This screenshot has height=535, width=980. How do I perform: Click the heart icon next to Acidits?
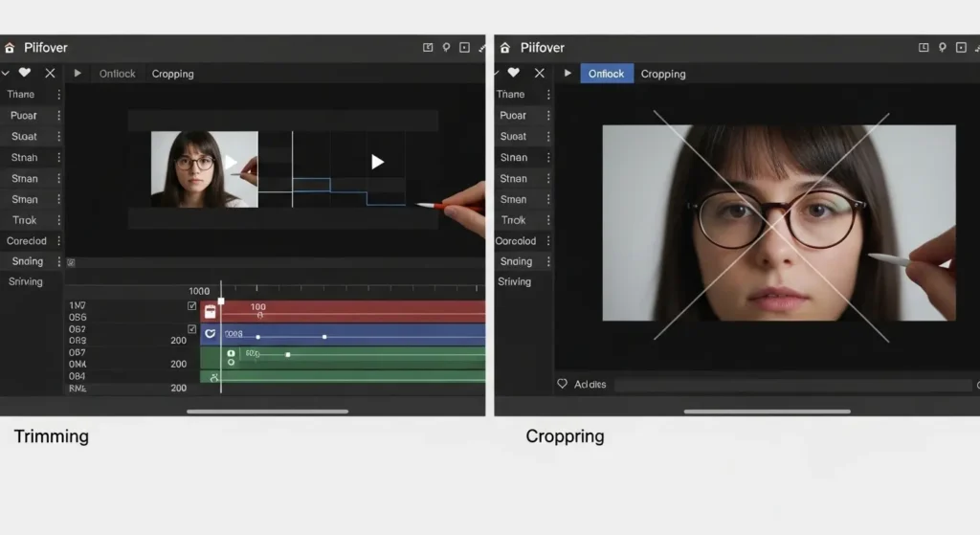coord(563,384)
